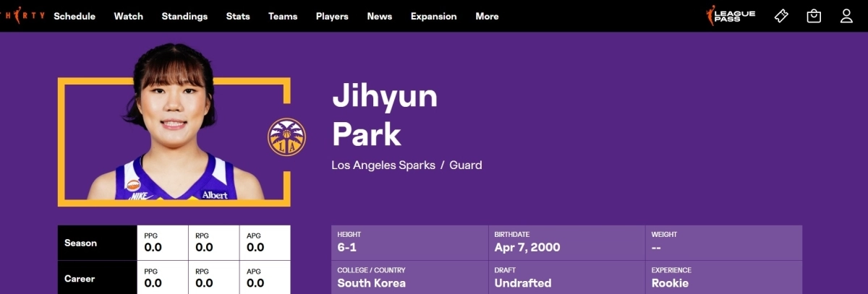Click the Season PPG value 0.0
868x294 pixels.
click(153, 247)
